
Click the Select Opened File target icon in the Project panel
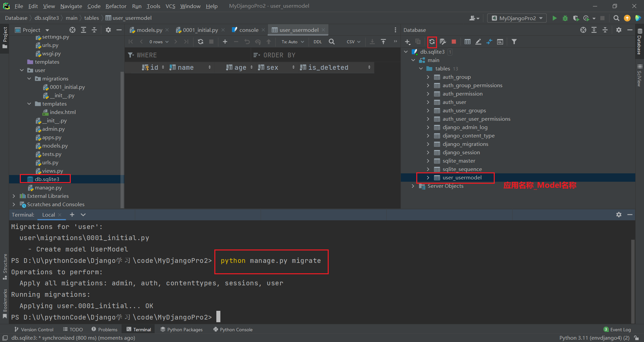coord(72,30)
